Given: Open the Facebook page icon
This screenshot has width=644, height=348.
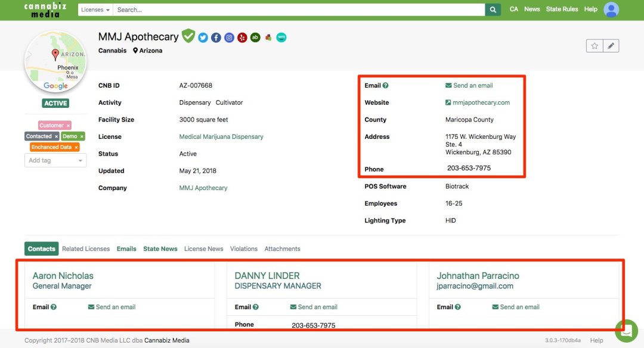Looking at the screenshot, I should pos(216,38).
